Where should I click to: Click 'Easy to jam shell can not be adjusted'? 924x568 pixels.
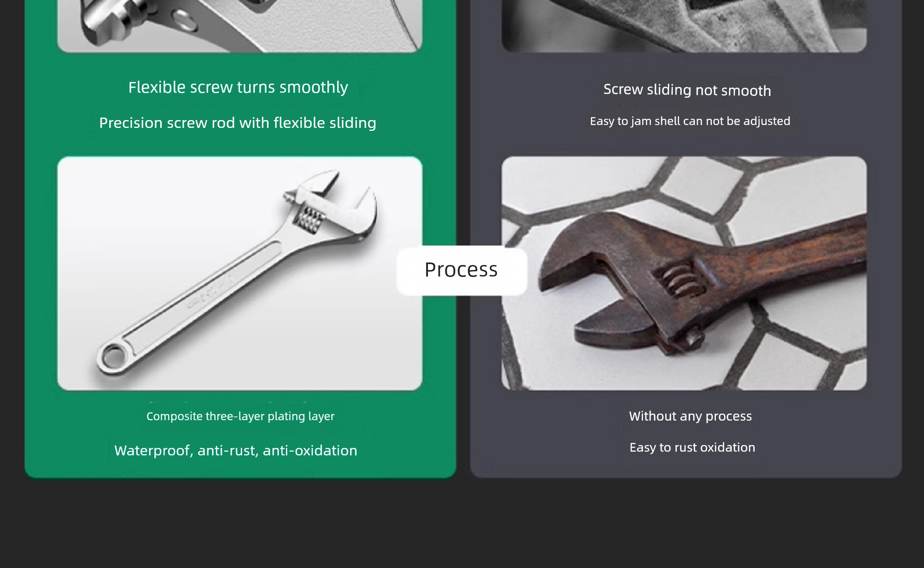coord(690,121)
